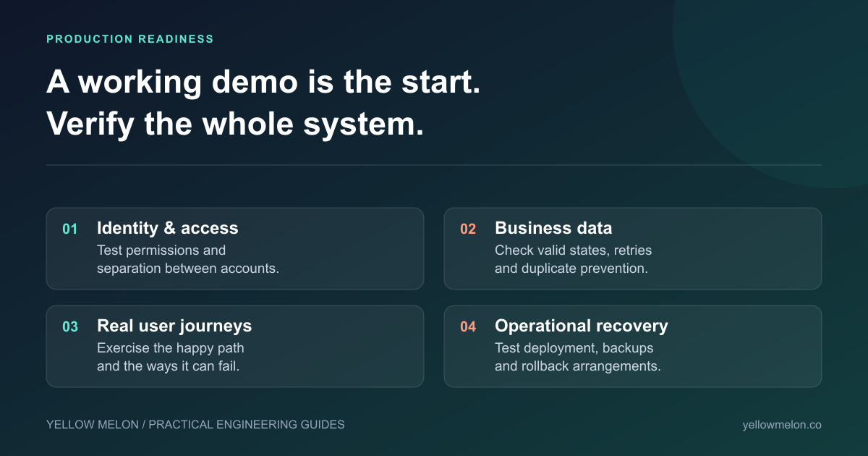
Task: Select the Operational recovery title
Action: tap(582, 326)
